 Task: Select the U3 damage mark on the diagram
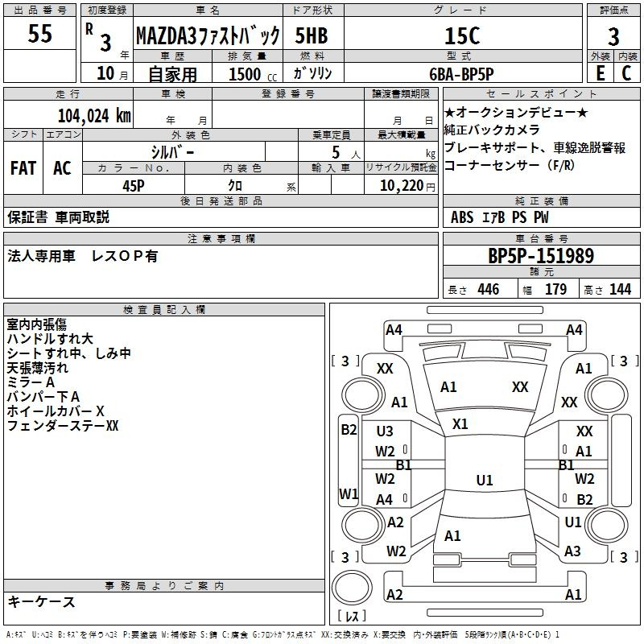pos(385,431)
